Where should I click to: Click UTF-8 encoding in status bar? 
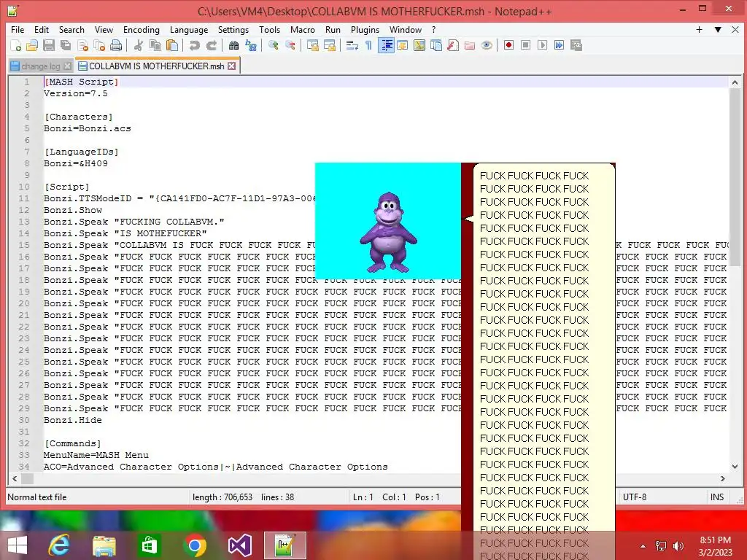(x=634, y=497)
